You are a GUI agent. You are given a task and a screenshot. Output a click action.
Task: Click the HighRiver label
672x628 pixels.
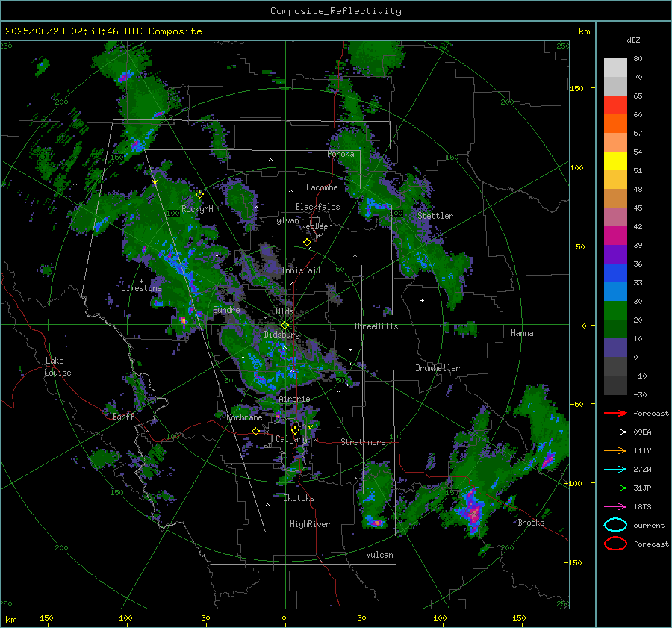[x=310, y=524]
